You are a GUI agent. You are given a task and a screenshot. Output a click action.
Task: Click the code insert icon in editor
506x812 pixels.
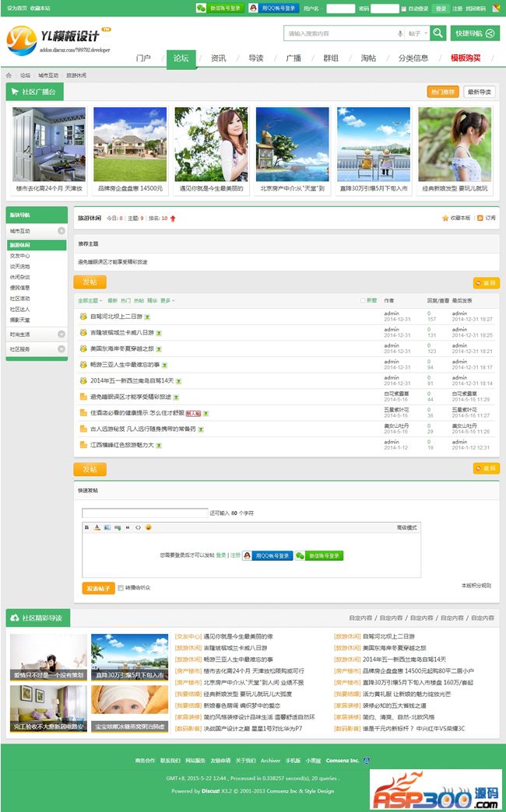[138, 527]
